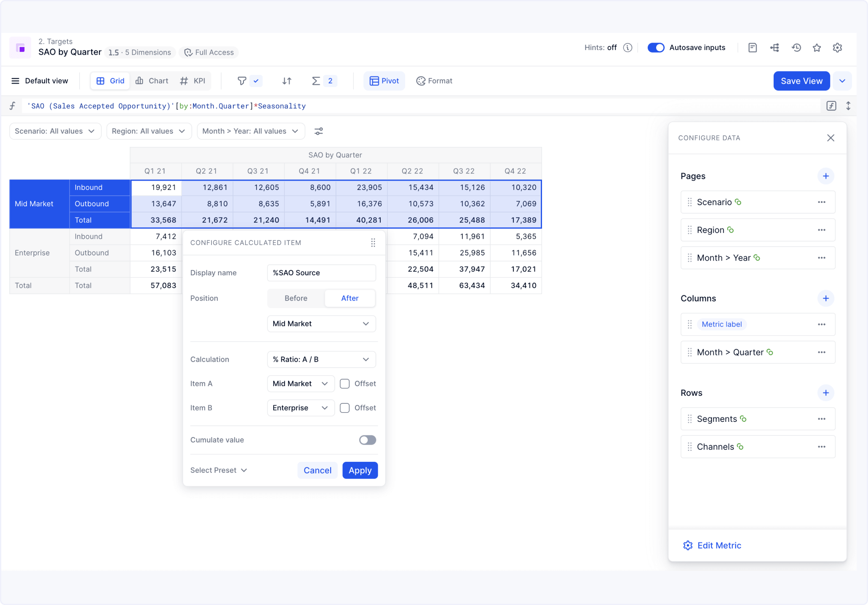The image size is (868, 605).
Task: Open the sort icon in the toolbar
Action: point(286,81)
